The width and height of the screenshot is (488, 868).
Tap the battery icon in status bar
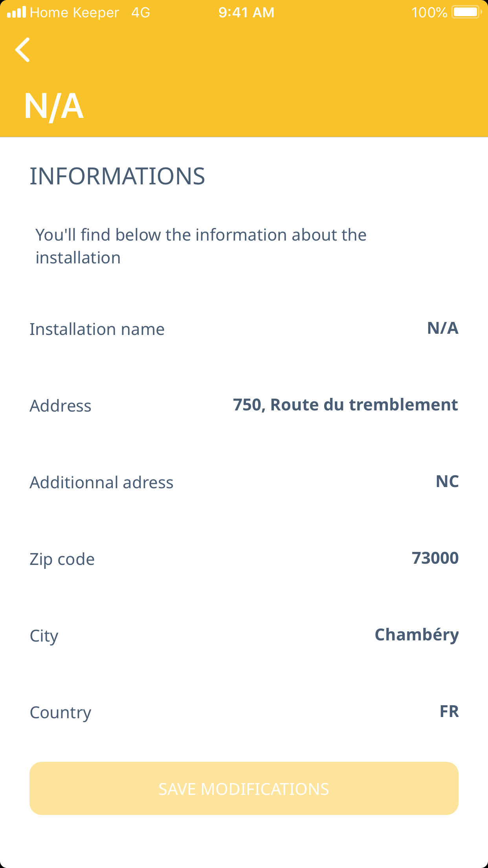[x=466, y=12]
